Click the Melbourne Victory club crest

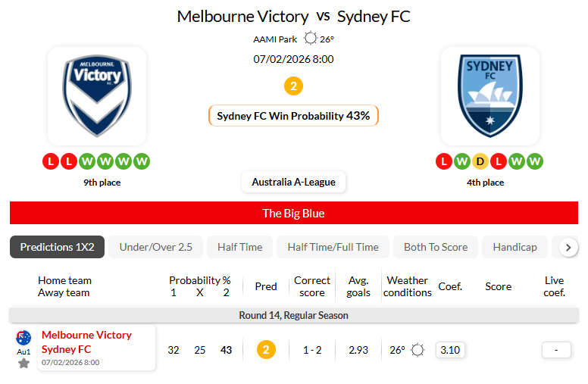[x=97, y=95]
